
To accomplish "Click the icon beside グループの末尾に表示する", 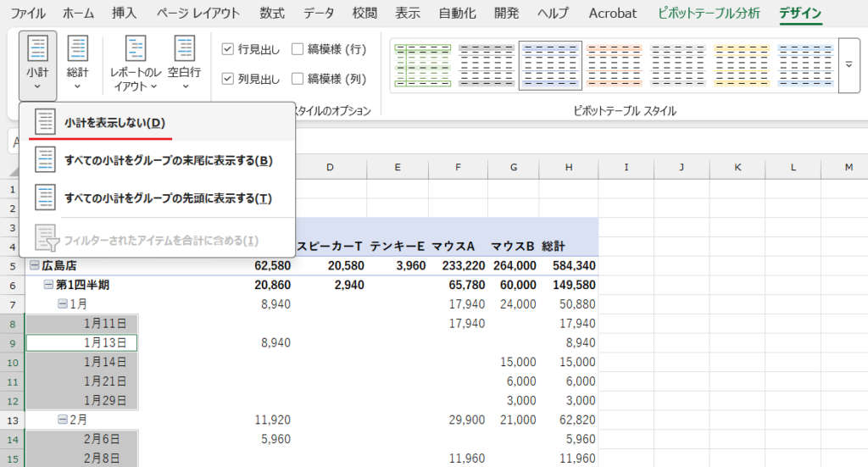I will click(45, 159).
